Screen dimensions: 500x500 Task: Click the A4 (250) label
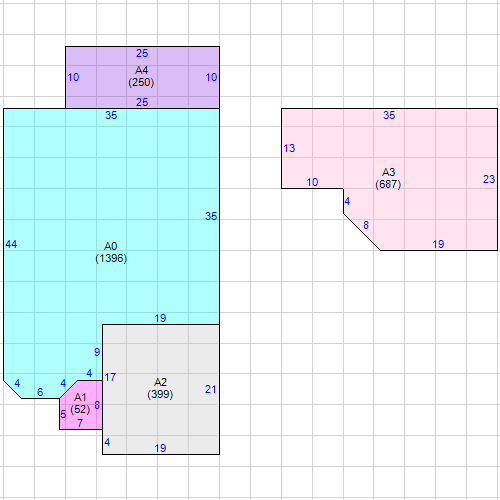[141, 76]
